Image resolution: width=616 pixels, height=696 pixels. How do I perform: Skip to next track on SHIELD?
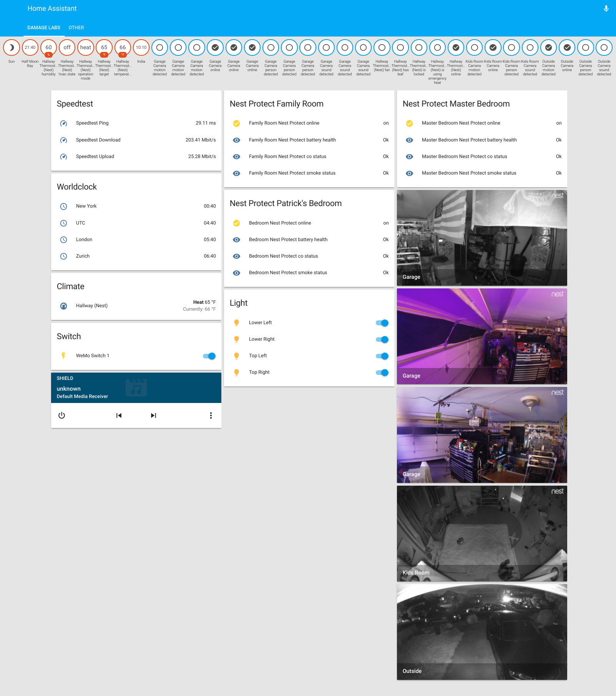tap(153, 415)
